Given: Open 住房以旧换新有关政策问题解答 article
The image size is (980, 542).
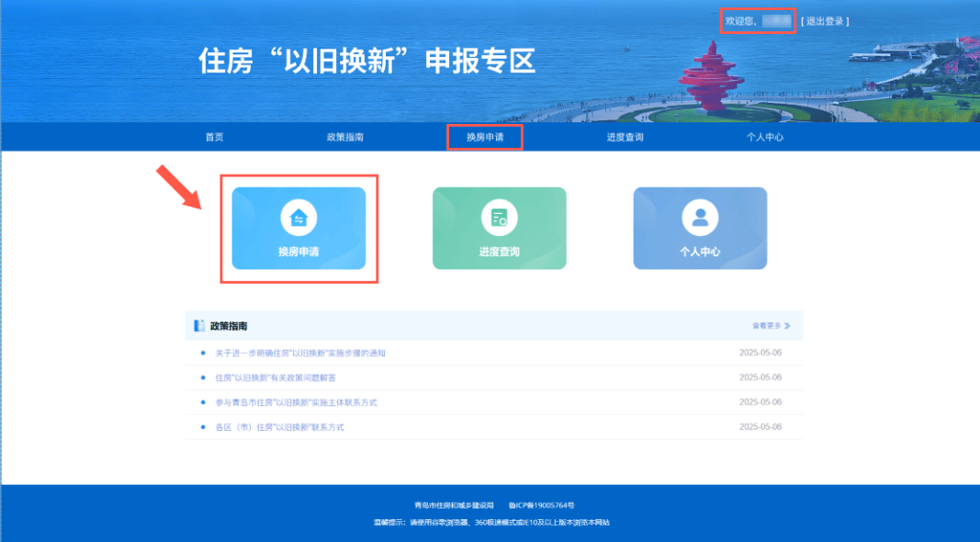Looking at the screenshot, I should [276, 378].
